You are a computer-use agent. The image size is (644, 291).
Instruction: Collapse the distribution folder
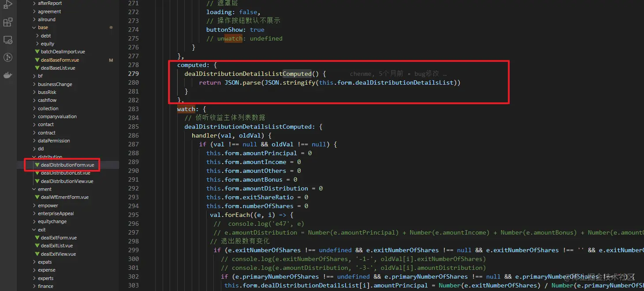tap(50, 157)
